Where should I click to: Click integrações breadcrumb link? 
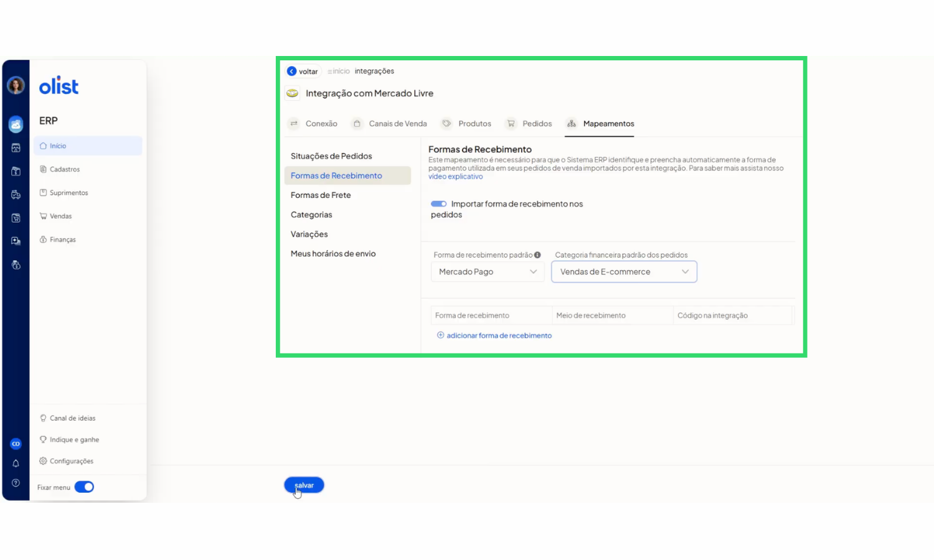[x=374, y=71]
